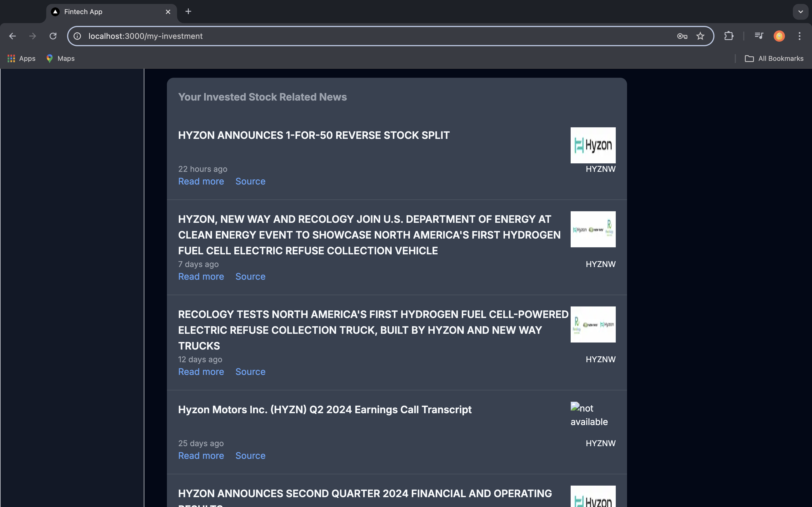
Task: Open a new browser tab
Action: pos(188,12)
